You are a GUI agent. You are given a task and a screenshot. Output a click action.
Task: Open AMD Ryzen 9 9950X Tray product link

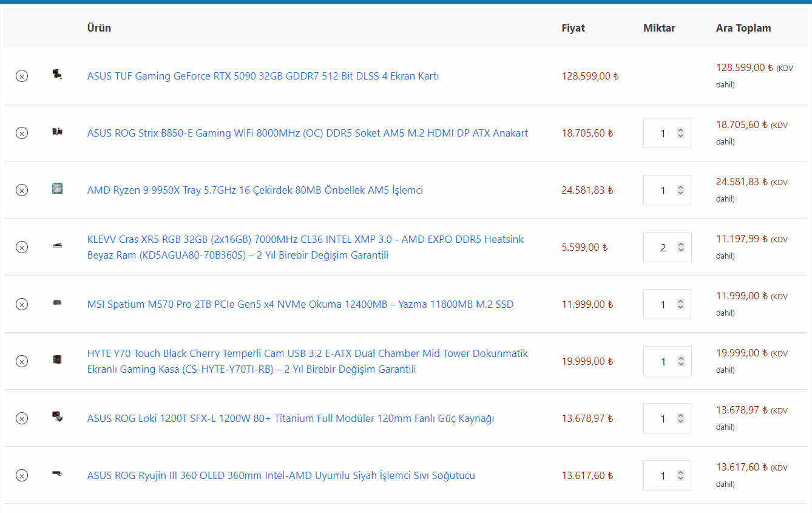tap(255, 190)
